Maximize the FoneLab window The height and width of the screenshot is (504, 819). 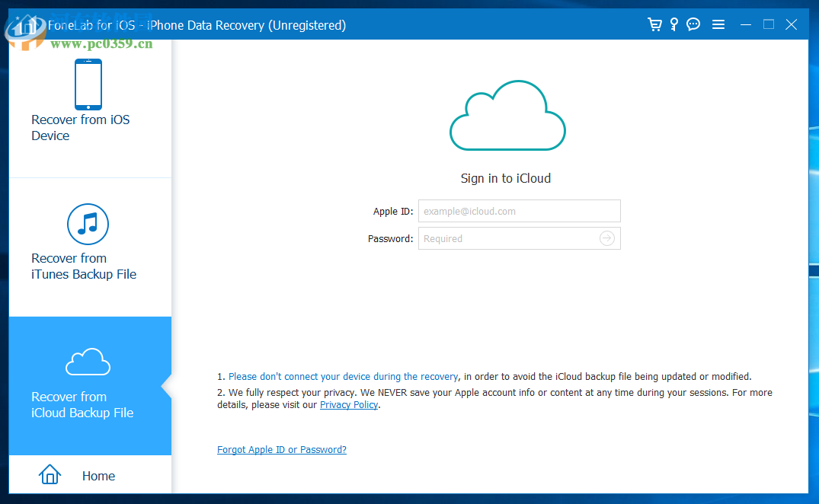tap(768, 24)
